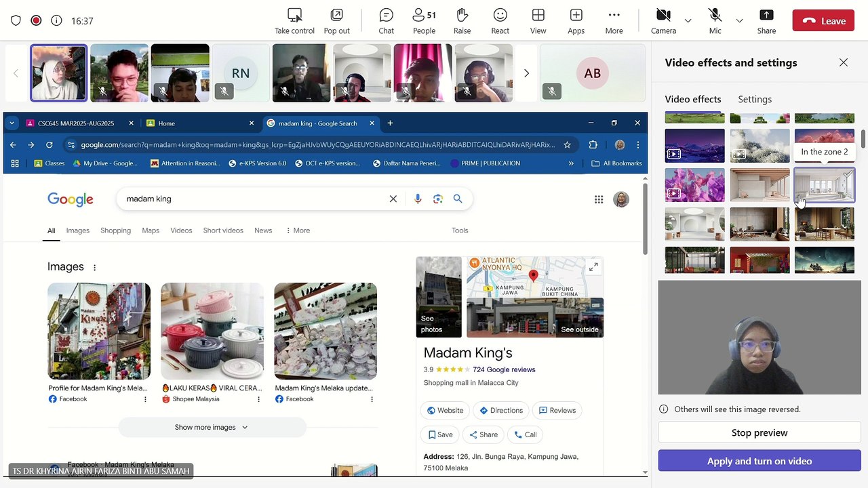Open Chrome's three-dot menu
The image size is (868, 488).
(x=637, y=144)
